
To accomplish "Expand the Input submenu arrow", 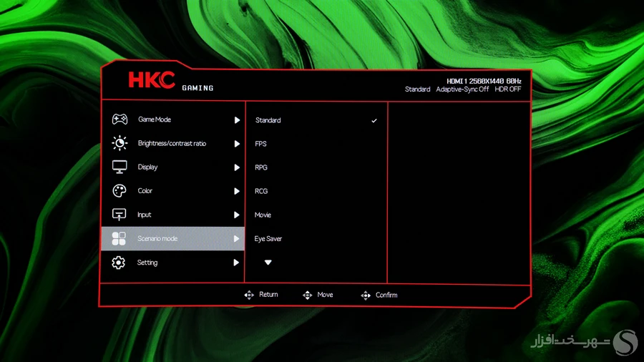I will (237, 215).
